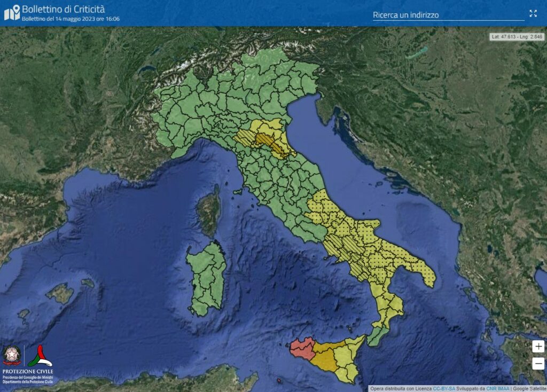
Task: Select the green Sardinia region on map
Action: point(207,279)
